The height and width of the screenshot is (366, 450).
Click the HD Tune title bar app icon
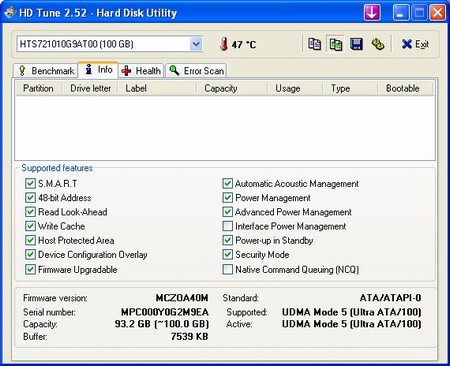click(x=10, y=13)
